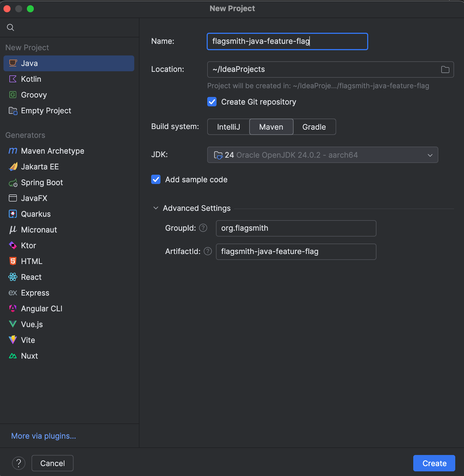
Task: Click the Jakarta EE sail icon
Action: 13,167
